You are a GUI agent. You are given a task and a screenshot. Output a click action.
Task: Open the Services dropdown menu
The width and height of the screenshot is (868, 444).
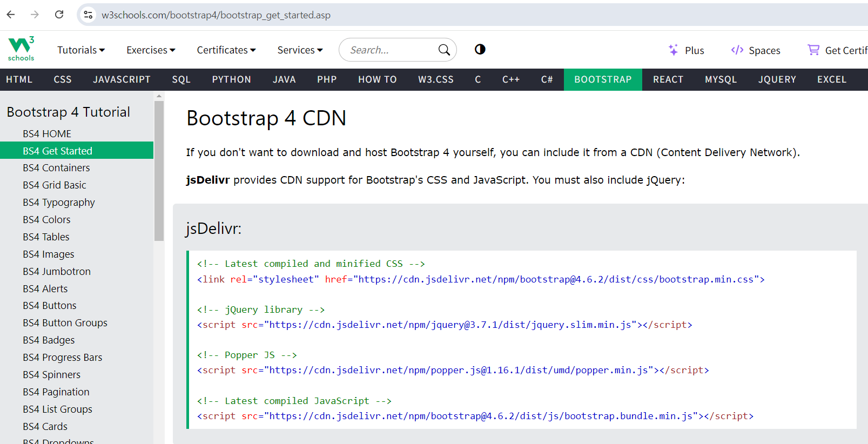pos(300,50)
